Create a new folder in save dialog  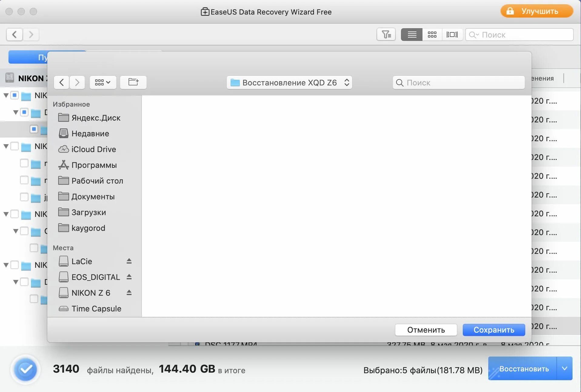(x=133, y=82)
